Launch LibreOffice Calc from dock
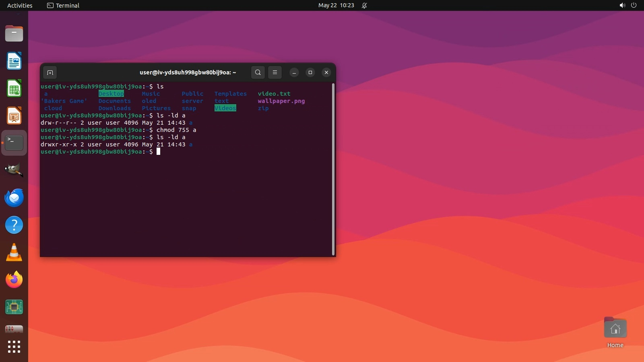This screenshot has width=644, height=362. (14, 88)
